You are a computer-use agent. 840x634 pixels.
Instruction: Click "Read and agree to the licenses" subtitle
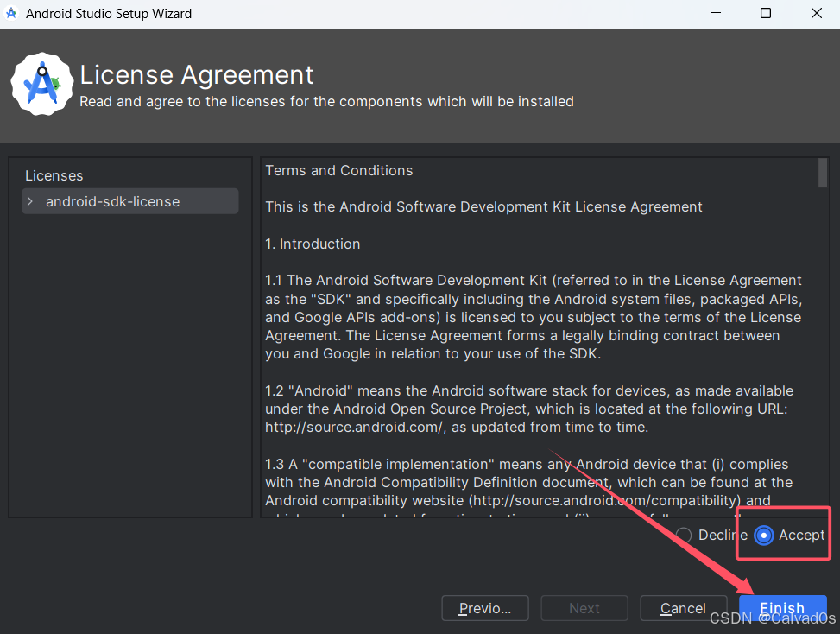coord(327,101)
